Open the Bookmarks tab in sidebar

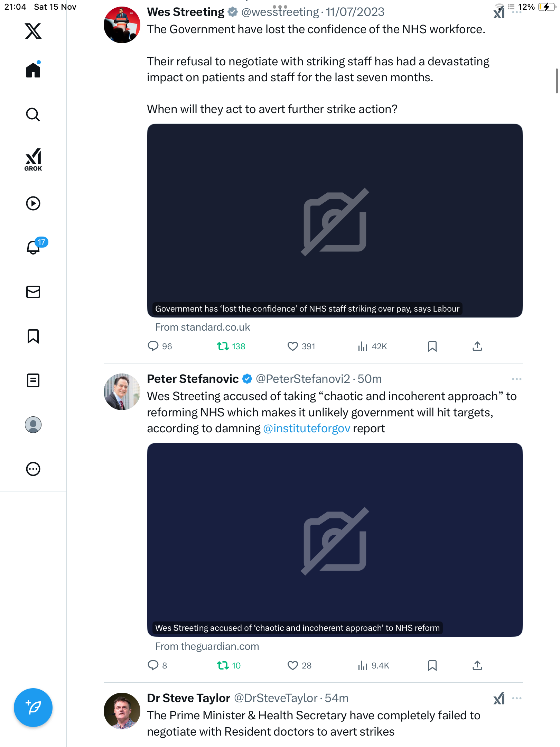click(x=33, y=336)
